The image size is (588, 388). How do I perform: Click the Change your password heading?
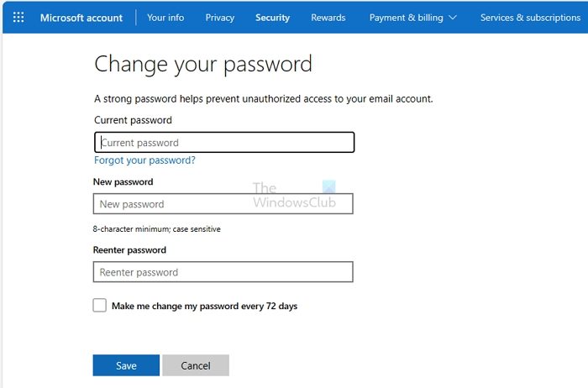coord(203,64)
